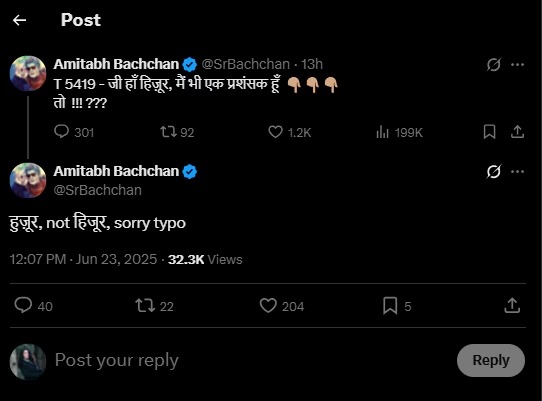Click the gray Reply button

490,360
